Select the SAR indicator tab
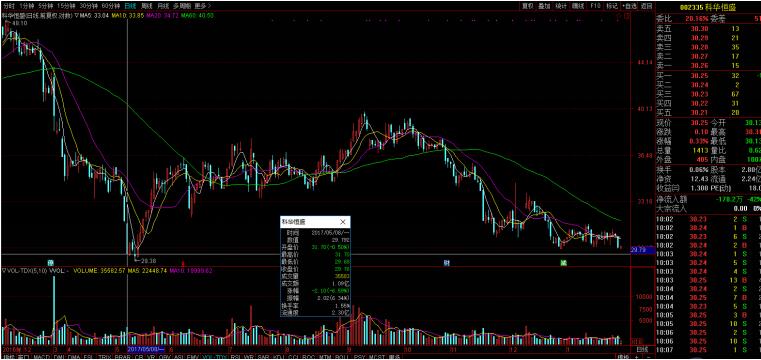This screenshot has height=360, width=761. 264,356
